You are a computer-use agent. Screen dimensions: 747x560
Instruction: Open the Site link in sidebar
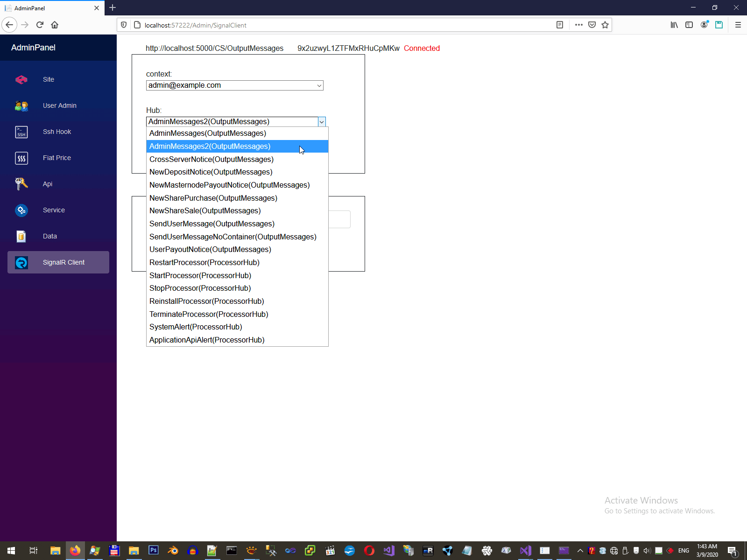49,79
